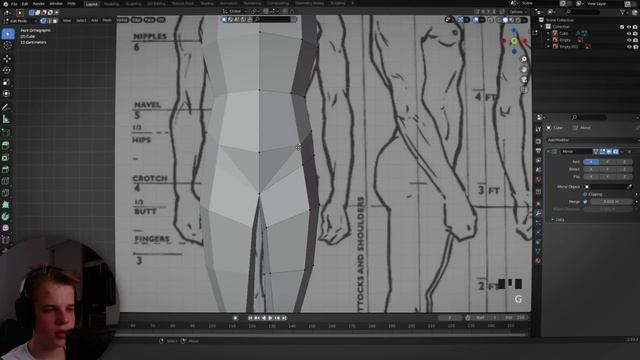The height and width of the screenshot is (360, 640).
Task: Toggle X-ray viewport display
Action: pyautogui.click(x=492, y=20)
